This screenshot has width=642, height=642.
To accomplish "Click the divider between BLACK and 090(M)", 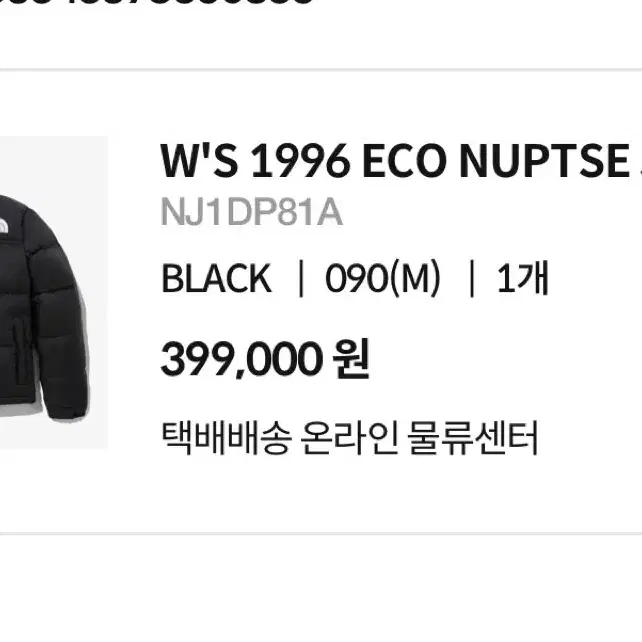I will (x=301, y=278).
